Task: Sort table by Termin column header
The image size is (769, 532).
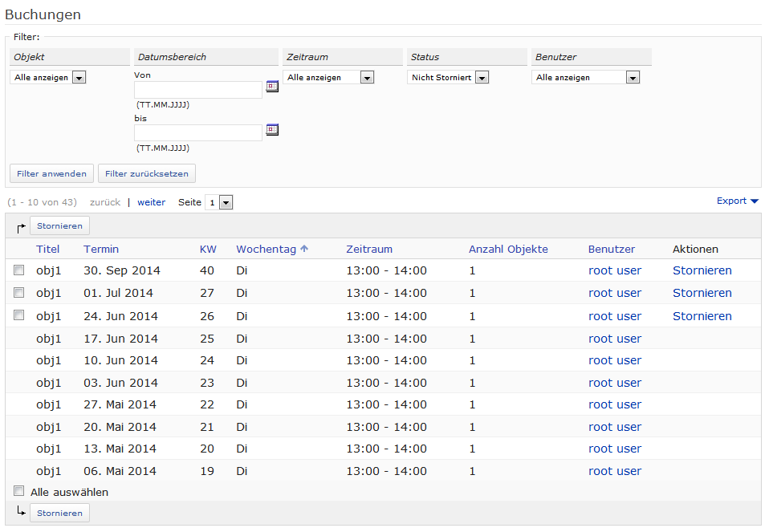Action: pyautogui.click(x=101, y=250)
